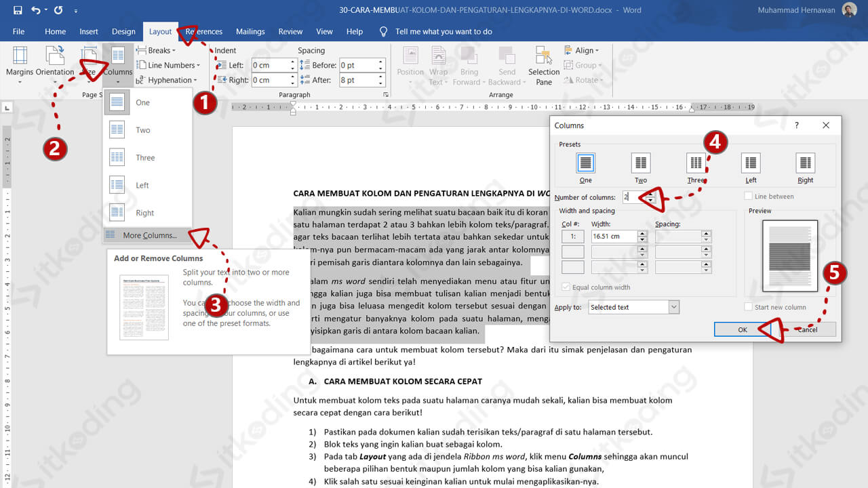Open Customize Quick Access Toolbar arrow
868x488 pixels.
(75, 12)
